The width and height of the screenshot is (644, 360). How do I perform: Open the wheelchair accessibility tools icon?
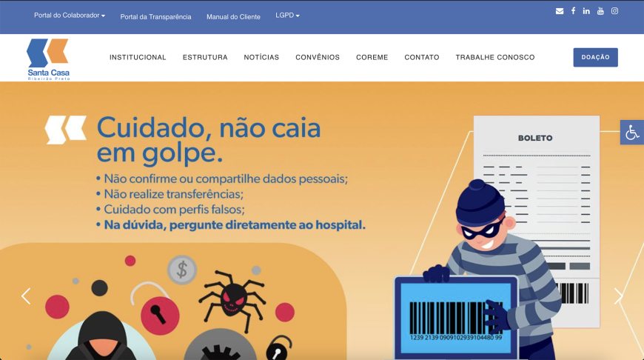tap(632, 133)
